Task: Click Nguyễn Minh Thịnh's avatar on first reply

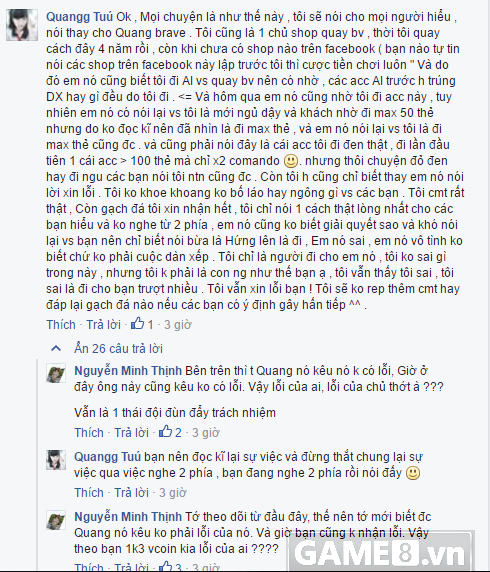Action: coord(56,373)
